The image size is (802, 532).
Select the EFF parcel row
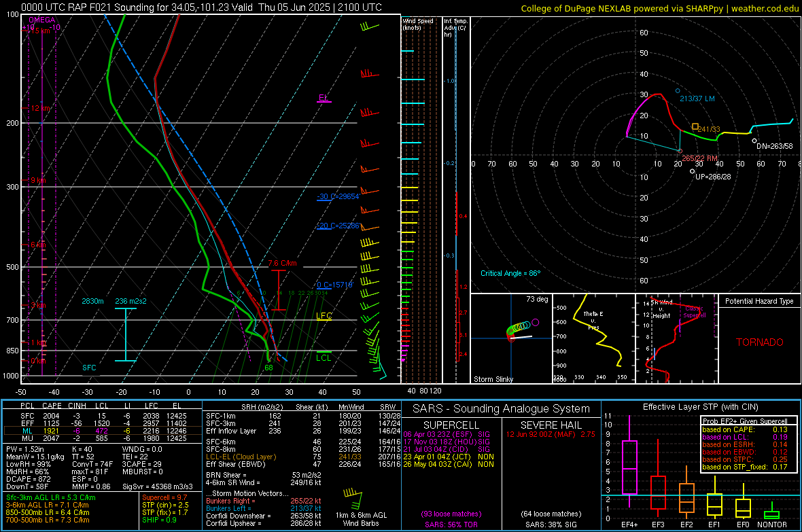(x=103, y=423)
